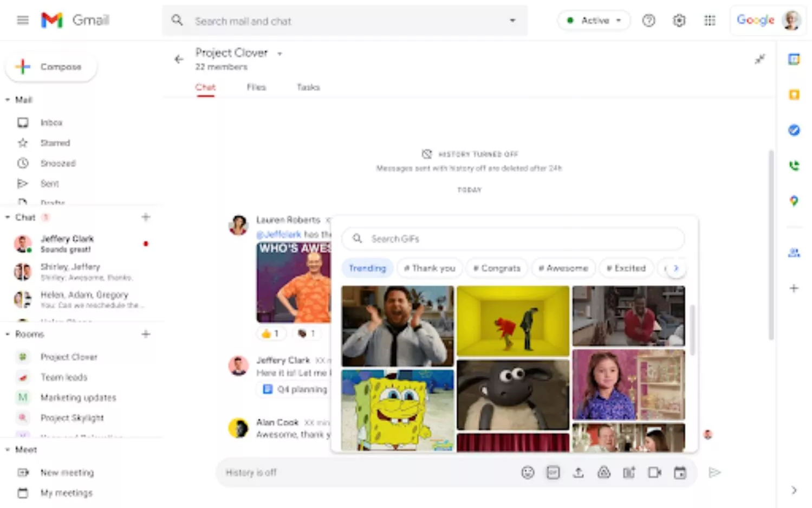Screen dimensions: 812x508
Task: Open Tasks in the right side panel
Action: pyautogui.click(x=794, y=130)
